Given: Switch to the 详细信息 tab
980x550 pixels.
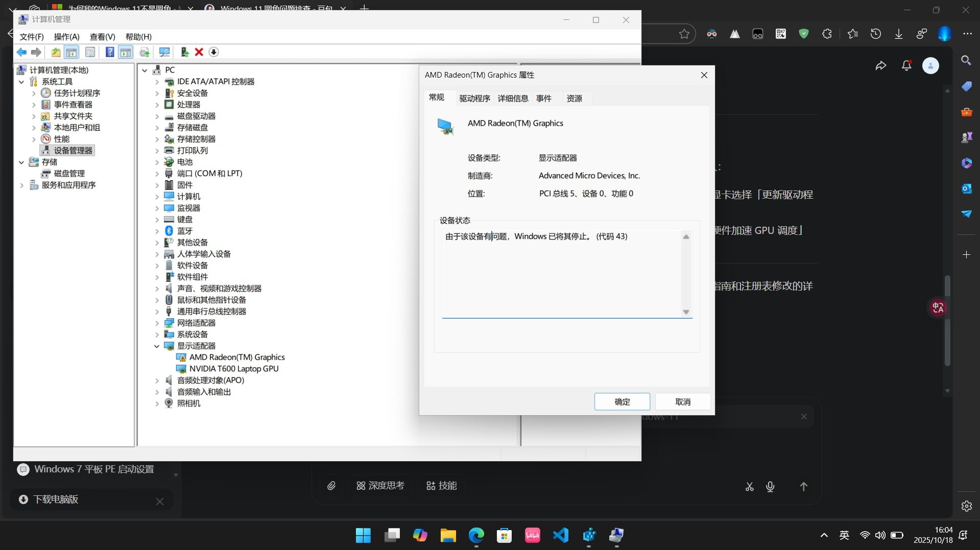Looking at the screenshot, I should [x=513, y=99].
